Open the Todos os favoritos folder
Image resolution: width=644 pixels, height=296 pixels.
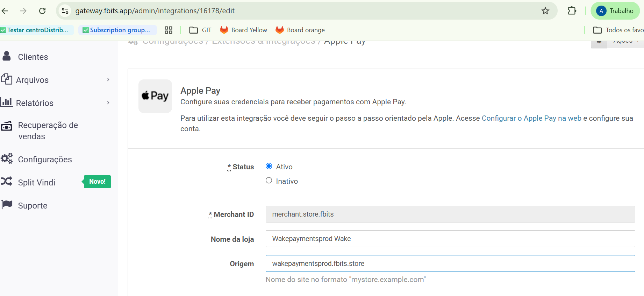(618, 30)
